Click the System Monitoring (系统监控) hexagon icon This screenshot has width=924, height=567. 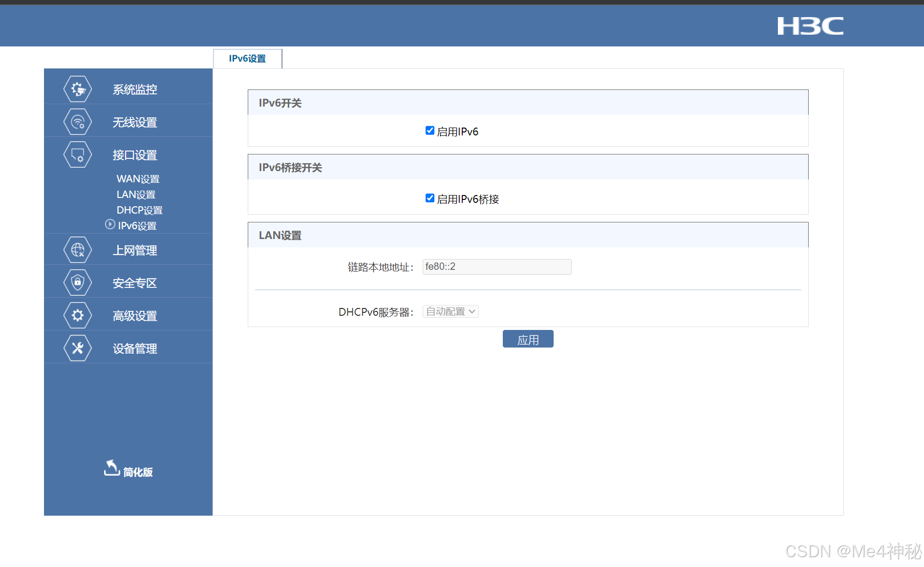point(78,89)
